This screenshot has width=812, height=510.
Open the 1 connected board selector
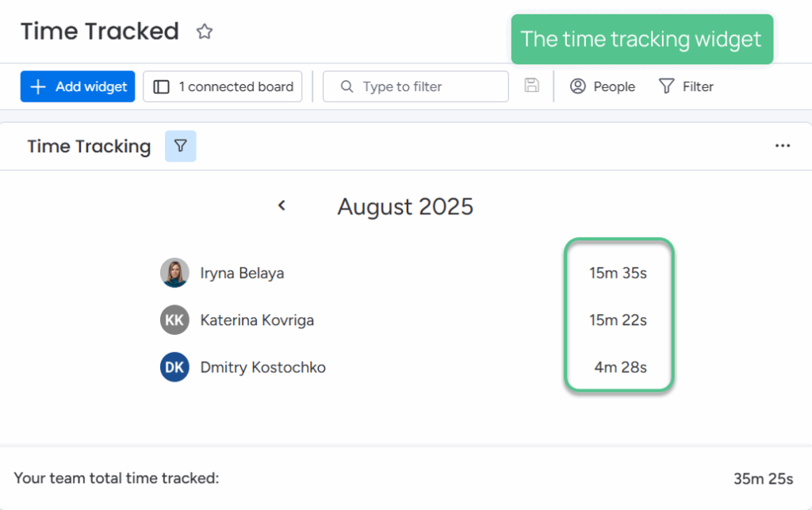click(x=222, y=86)
